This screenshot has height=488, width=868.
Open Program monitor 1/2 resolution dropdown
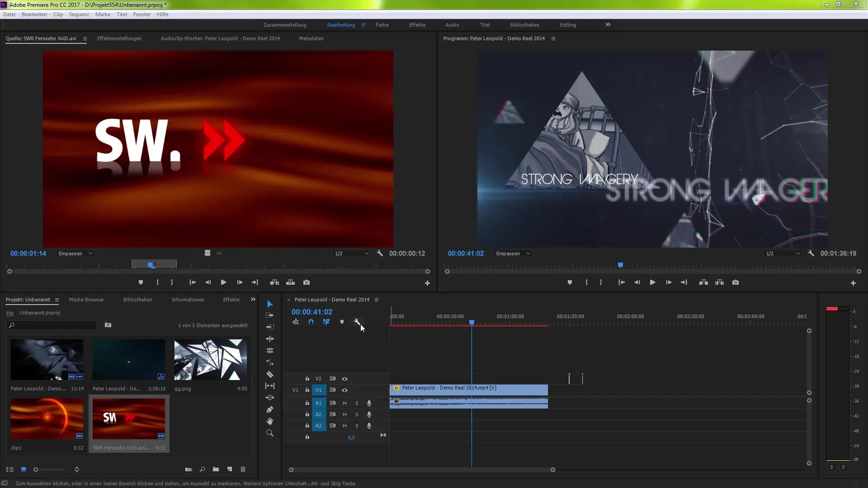(783, 253)
